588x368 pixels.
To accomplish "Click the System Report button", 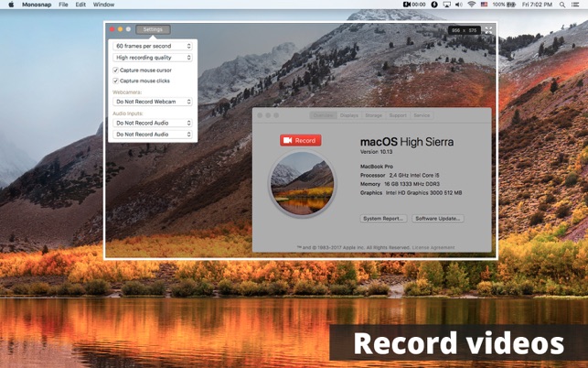I will click(383, 219).
